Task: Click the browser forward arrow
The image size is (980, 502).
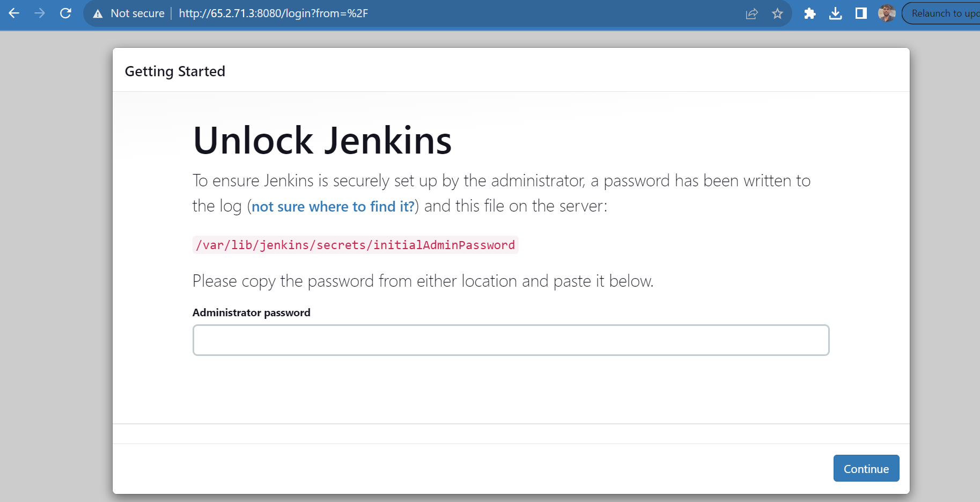Action: point(40,13)
